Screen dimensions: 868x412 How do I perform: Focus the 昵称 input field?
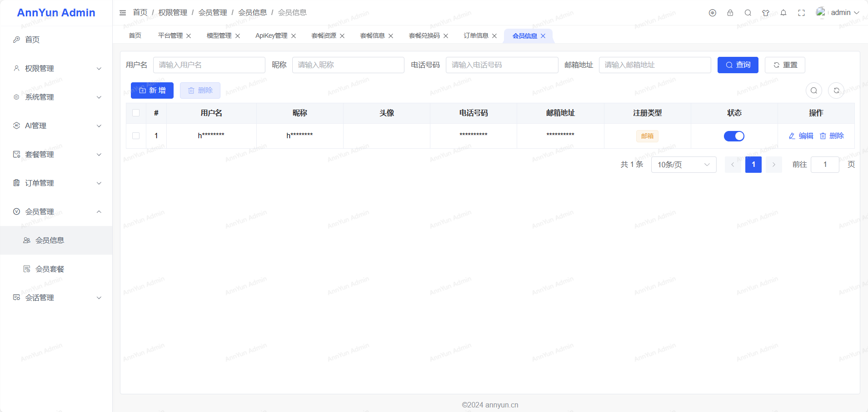pos(348,65)
